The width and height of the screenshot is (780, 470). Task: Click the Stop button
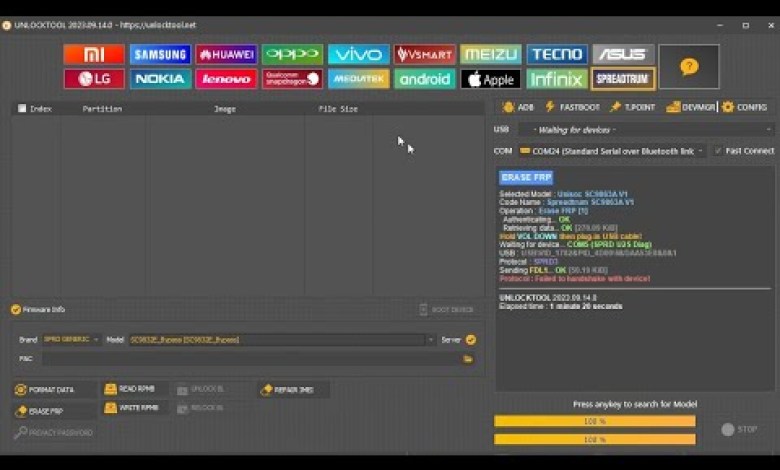pos(740,429)
